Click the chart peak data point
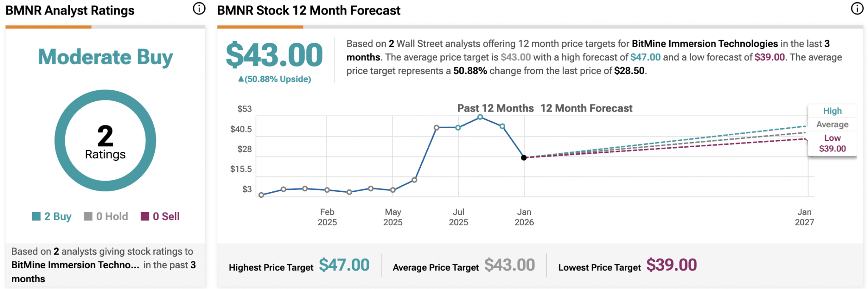 tap(480, 117)
